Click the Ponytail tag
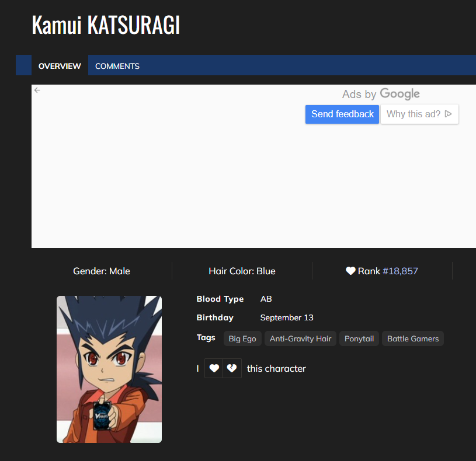Image resolution: width=476 pixels, height=461 pixels. 359,338
